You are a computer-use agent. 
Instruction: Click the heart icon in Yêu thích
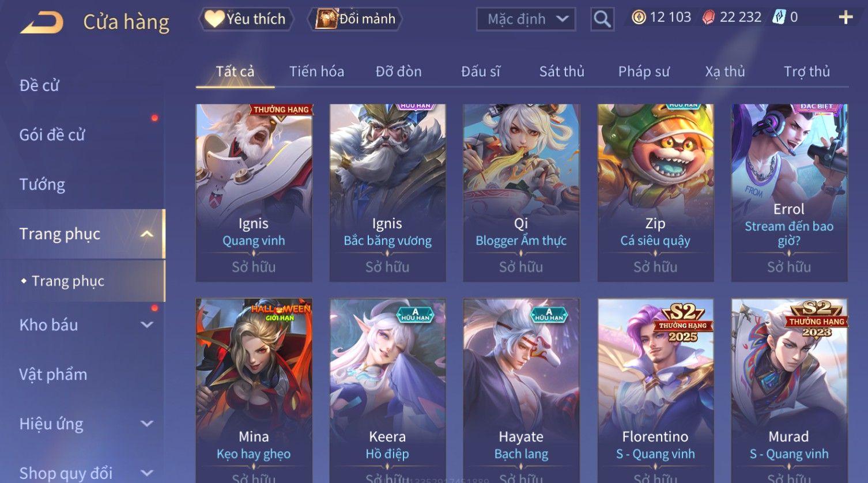[214, 19]
